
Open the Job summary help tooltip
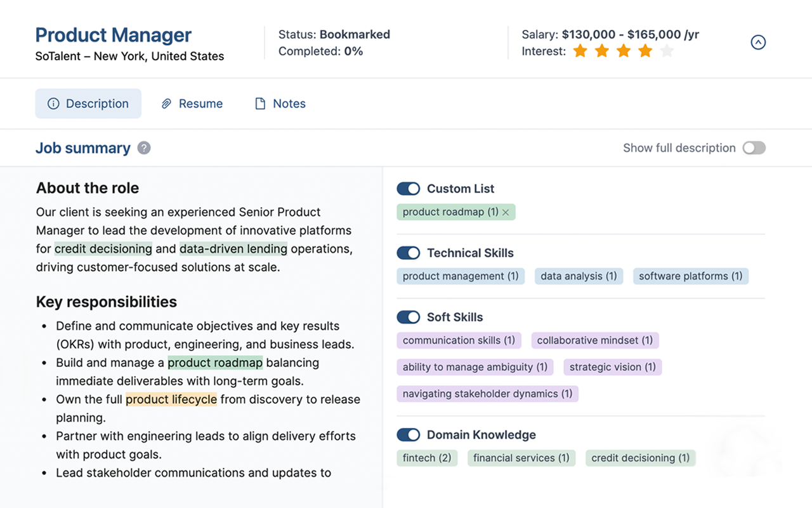[144, 148]
